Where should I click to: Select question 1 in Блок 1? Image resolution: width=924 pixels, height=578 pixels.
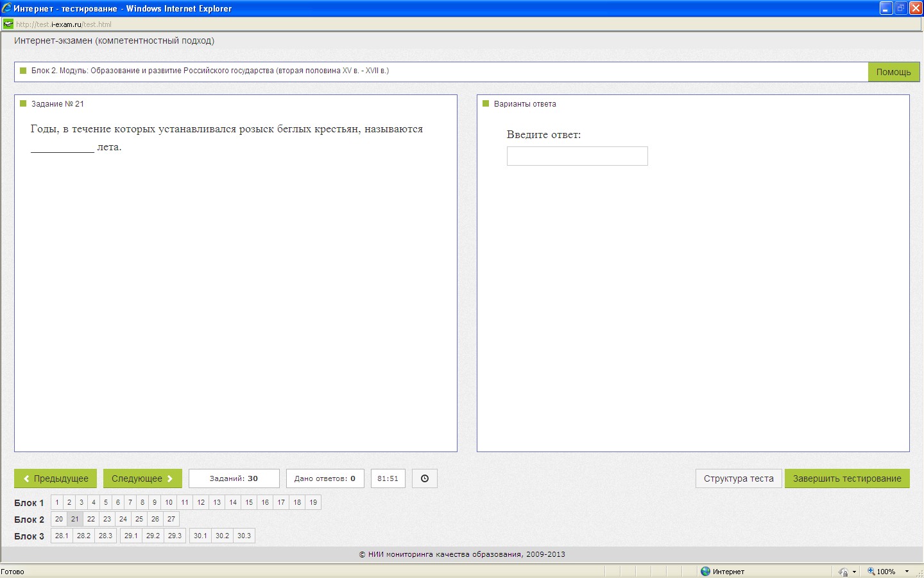tap(57, 502)
